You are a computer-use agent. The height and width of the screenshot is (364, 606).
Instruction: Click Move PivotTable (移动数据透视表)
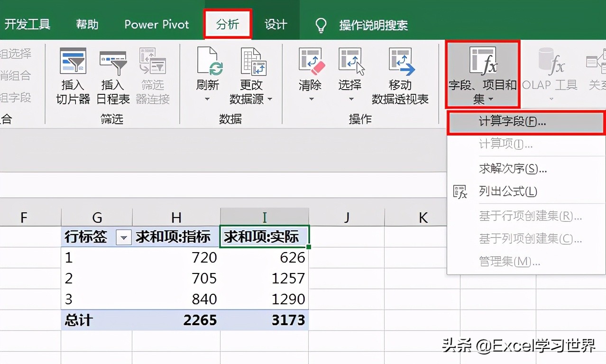click(400, 76)
